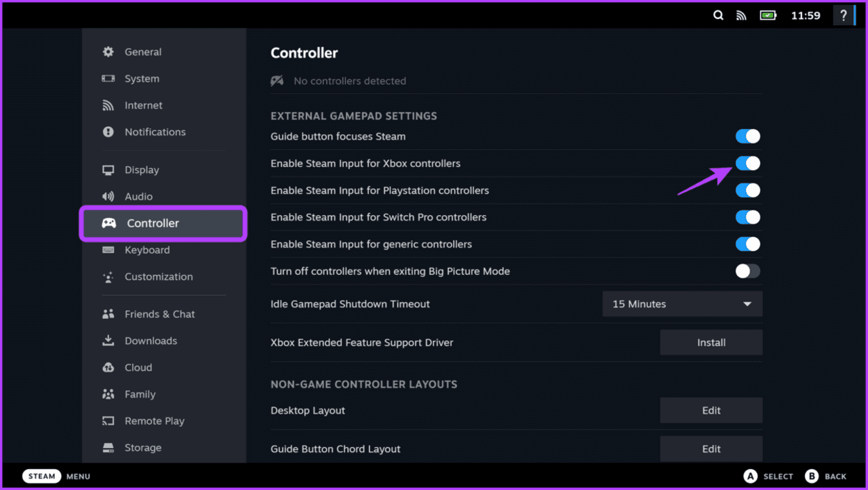The image size is (868, 490).
Task: Open Remote Play settings
Action: coord(163,421)
